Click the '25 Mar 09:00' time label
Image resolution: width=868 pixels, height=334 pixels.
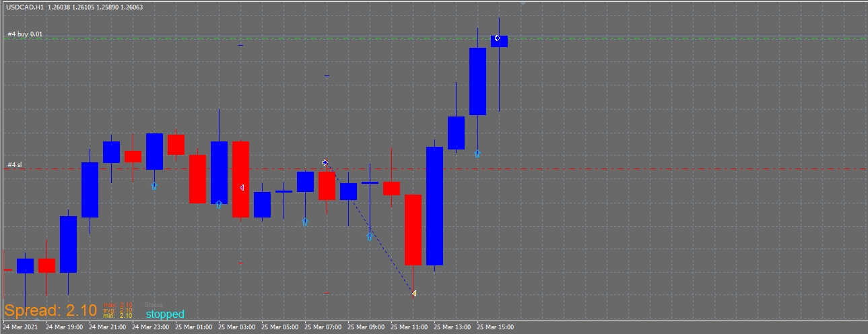[x=366, y=327]
